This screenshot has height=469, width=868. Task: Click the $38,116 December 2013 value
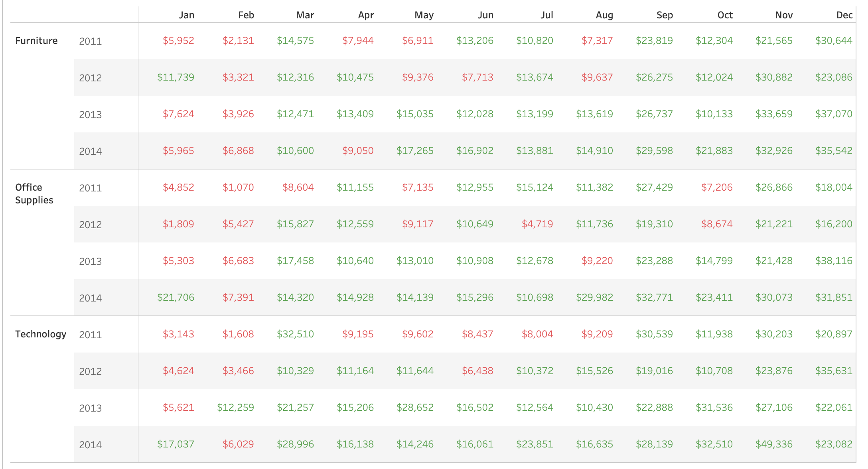(x=834, y=261)
